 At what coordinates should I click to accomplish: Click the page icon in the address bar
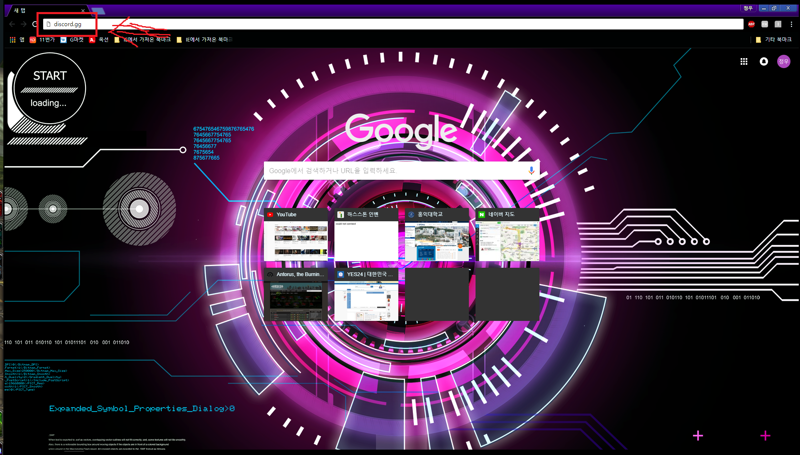48,24
